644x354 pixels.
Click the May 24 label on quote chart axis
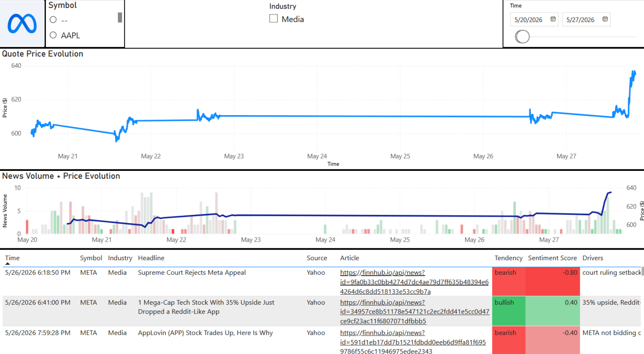click(x=317, y=156)
